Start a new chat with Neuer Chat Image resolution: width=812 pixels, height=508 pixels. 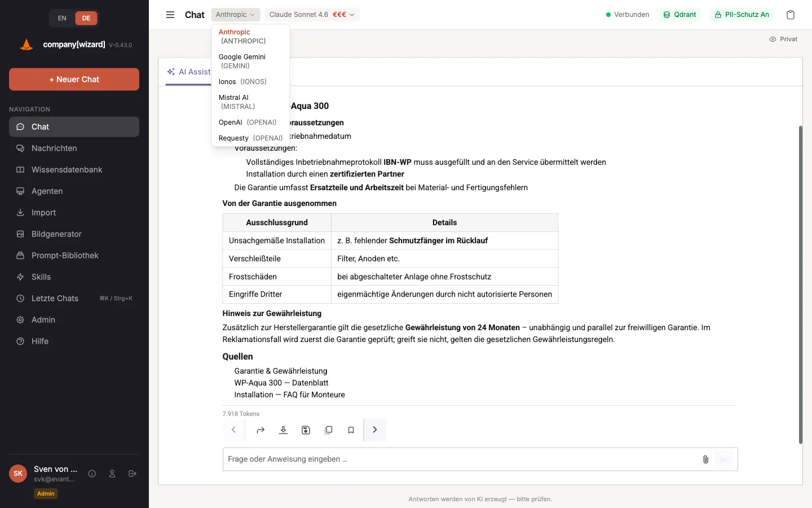point(74,80)
